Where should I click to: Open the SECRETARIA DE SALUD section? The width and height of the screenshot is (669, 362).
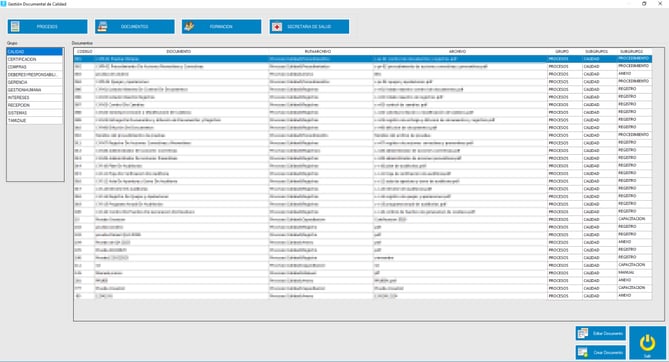point(309,26)
